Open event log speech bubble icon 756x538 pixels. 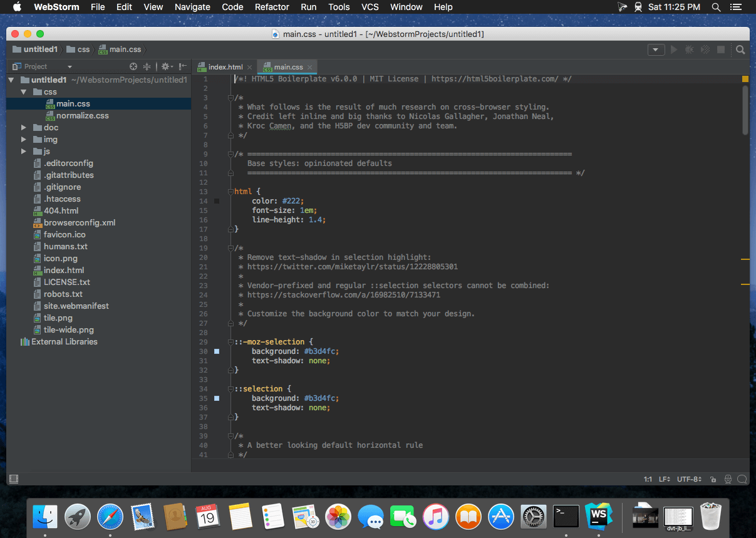tap(742, 480)
